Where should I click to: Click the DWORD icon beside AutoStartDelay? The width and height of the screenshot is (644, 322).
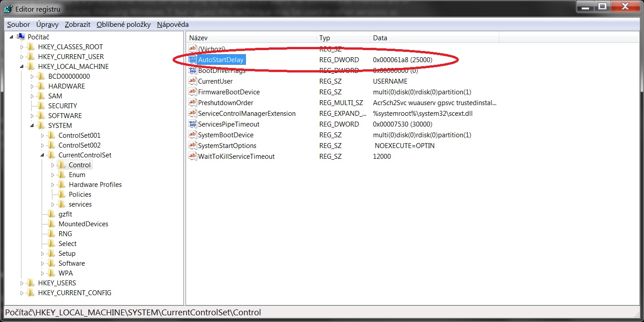[x=193, y=59]
